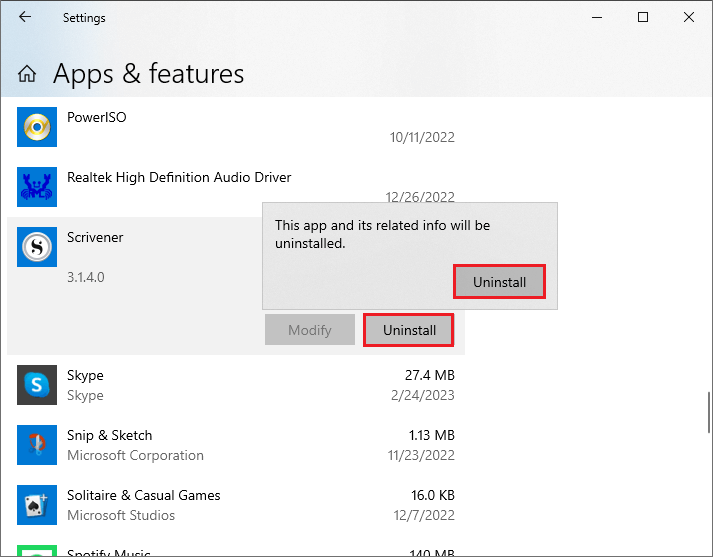
Task: Select Realtek High Definition Audio Driver entry
Action: [179, 177]
